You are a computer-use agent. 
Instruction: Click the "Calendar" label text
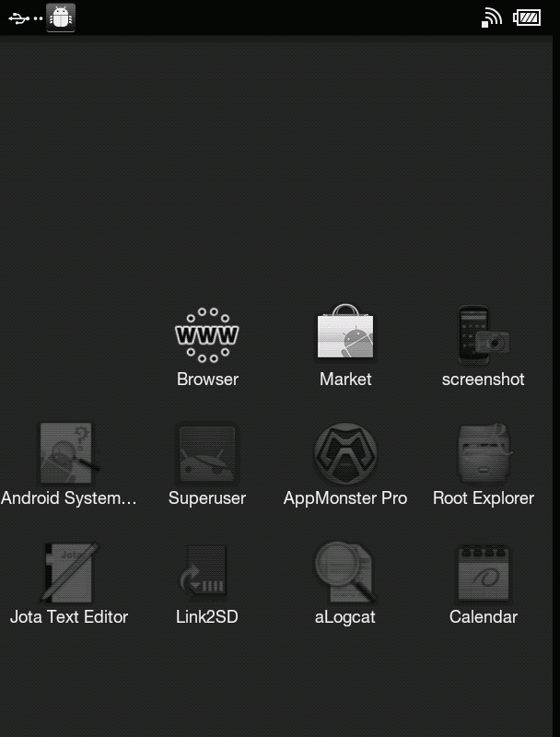click(x=484, y=616)
